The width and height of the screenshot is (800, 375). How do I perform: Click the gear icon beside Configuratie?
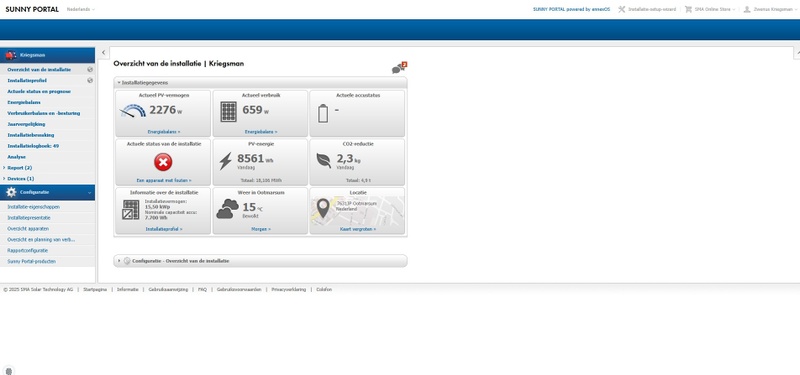pos(11,192)
